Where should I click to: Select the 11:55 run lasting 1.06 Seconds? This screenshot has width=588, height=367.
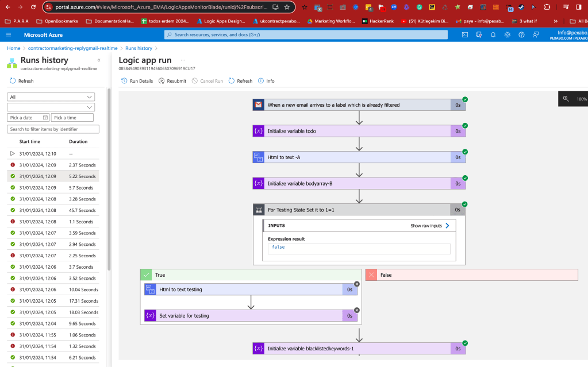click(x=53, y=335)
